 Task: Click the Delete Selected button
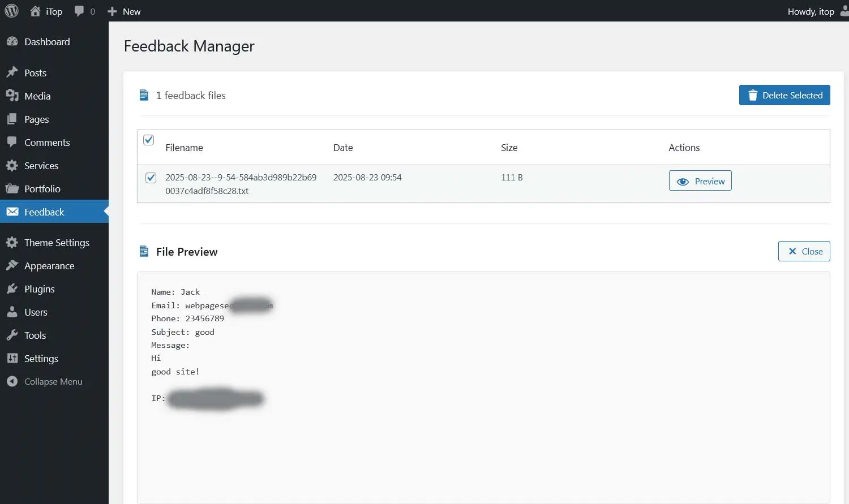pos(784,95)
